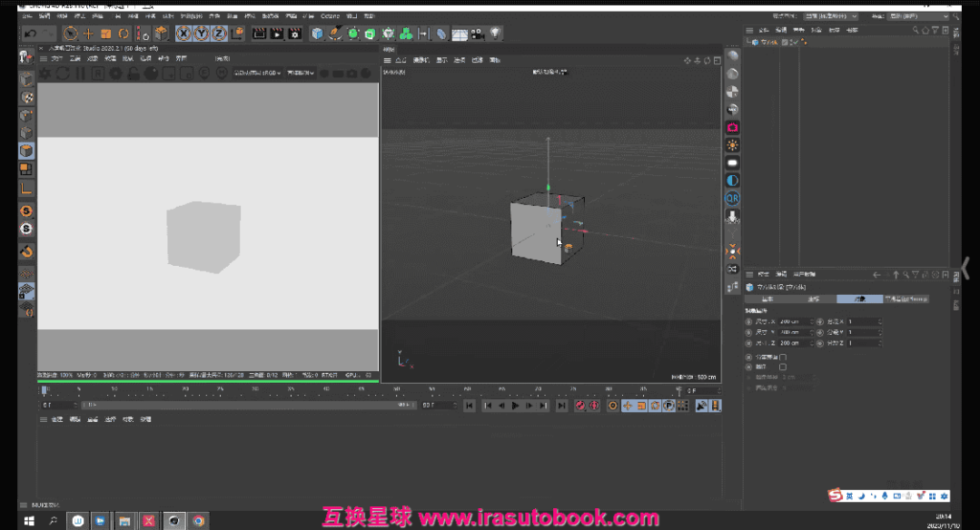The height and width of the screenshot is (530, 980).
Task: Click Attributes up arrow button
Action: (x=896, y=275)
